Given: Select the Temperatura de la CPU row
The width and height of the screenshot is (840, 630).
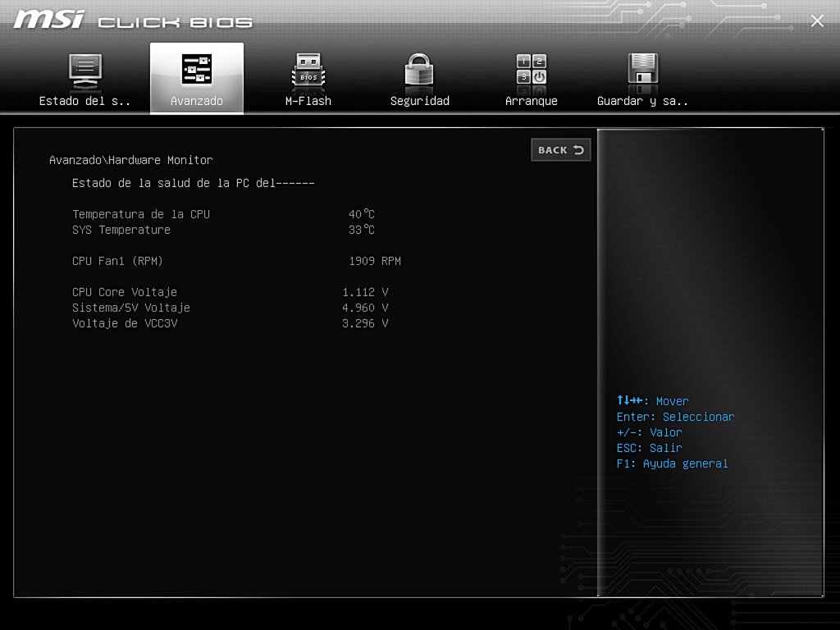Looking at the screenshot, I should [x=223, y=214].
